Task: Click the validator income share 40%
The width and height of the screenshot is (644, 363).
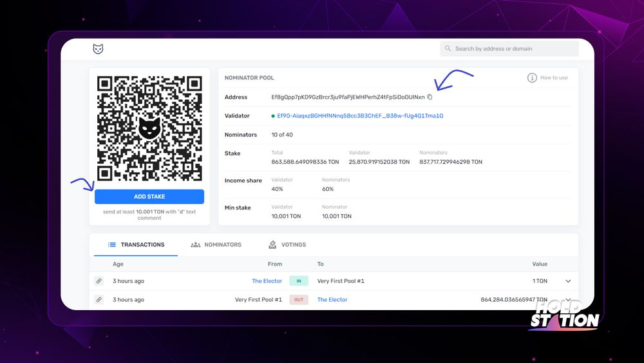Action: click(277, 189)
